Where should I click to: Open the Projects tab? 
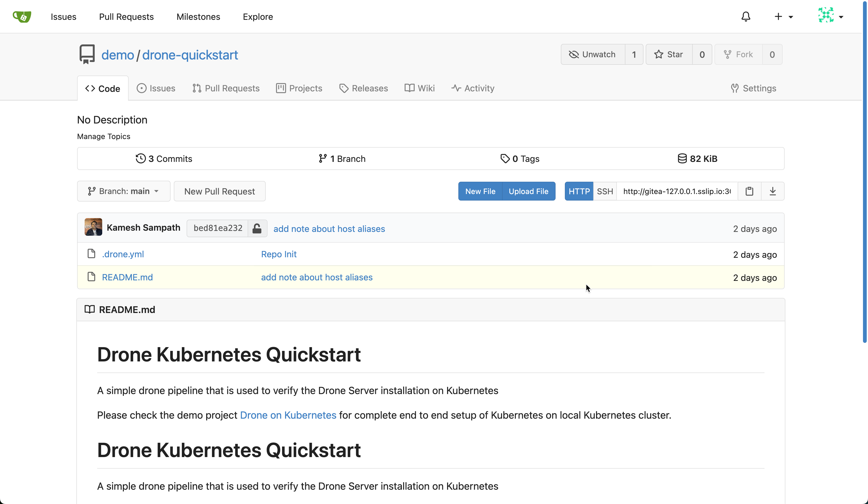[299, 88]
